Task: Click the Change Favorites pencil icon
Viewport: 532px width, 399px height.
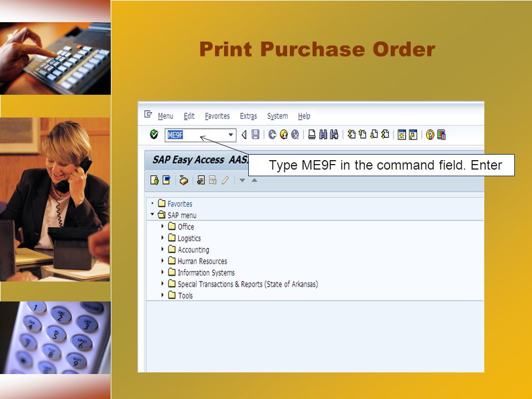Action: click(x=225, y=180)
